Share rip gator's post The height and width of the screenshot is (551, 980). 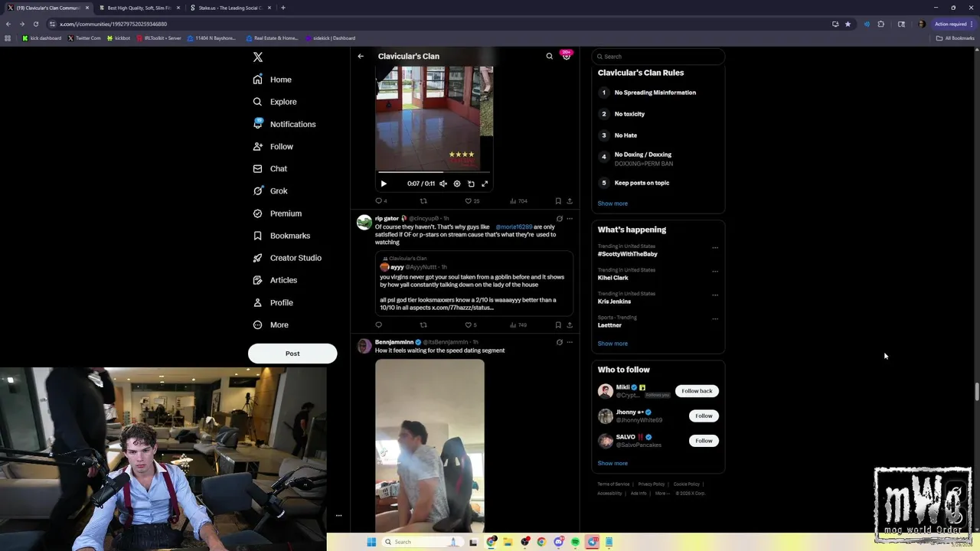point(569,325)
